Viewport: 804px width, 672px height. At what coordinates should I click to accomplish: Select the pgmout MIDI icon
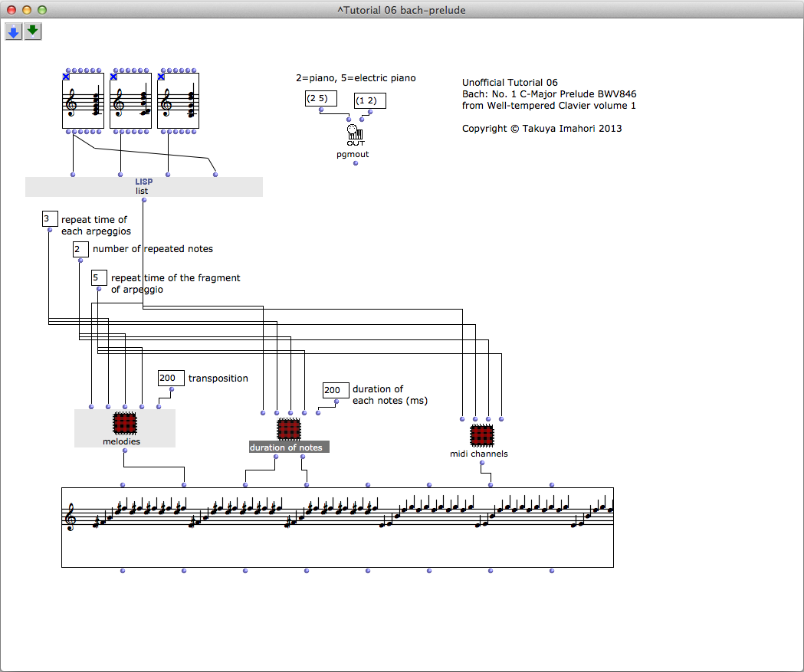tap(355, 134)
